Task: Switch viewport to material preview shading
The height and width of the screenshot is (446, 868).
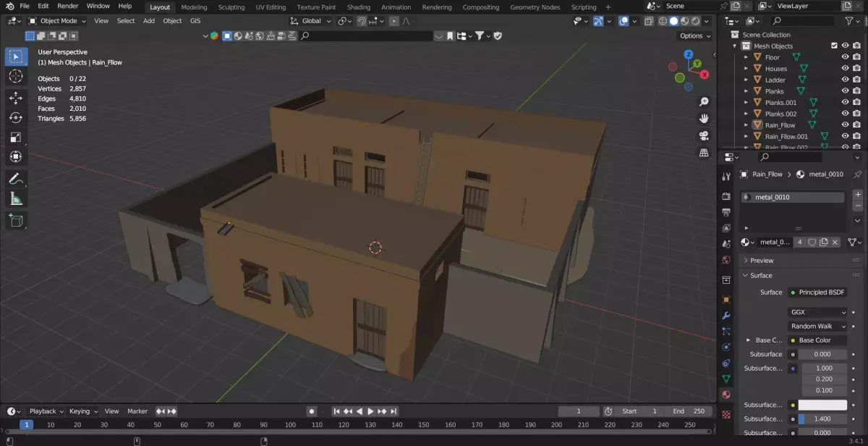Action: [684, 21]
